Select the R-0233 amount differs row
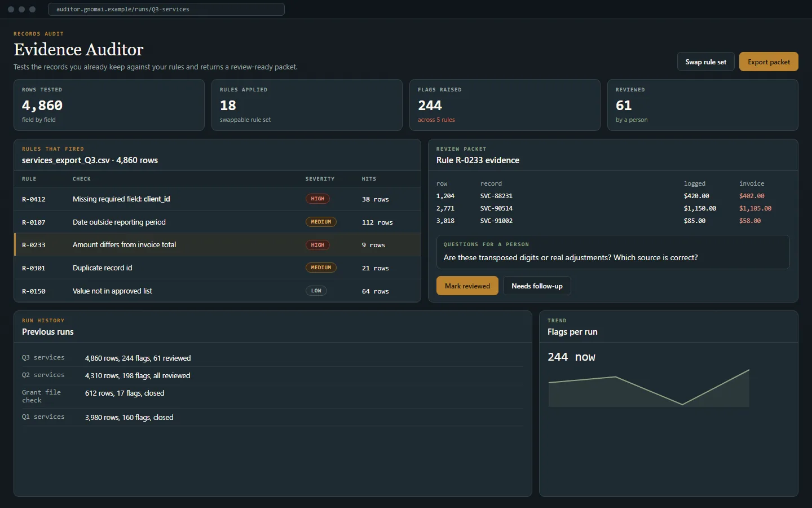Screen dimensions: 812x508 click(x=218, y=244)
